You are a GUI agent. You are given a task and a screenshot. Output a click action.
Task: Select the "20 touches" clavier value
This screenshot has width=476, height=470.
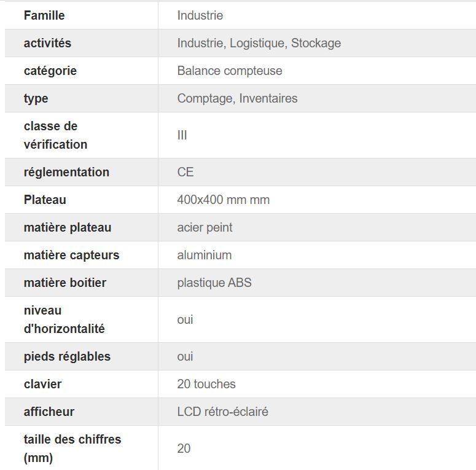coord(206,384)
